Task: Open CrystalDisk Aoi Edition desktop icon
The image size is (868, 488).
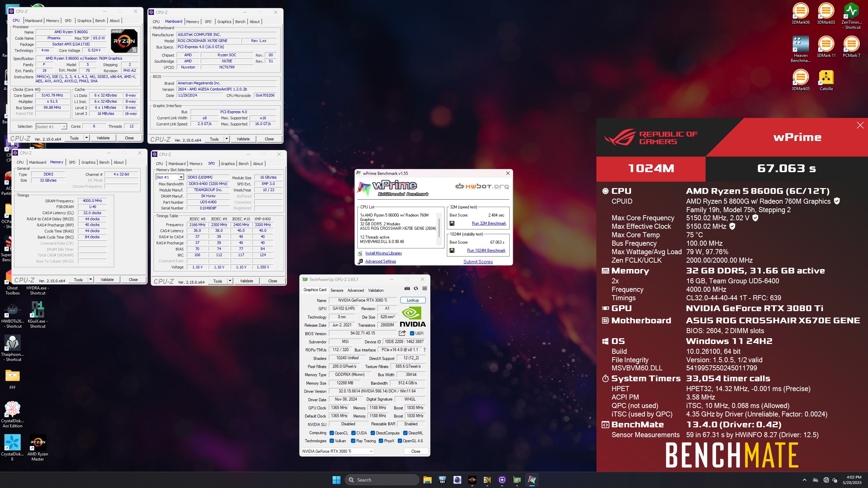Action: click(12, 414)
